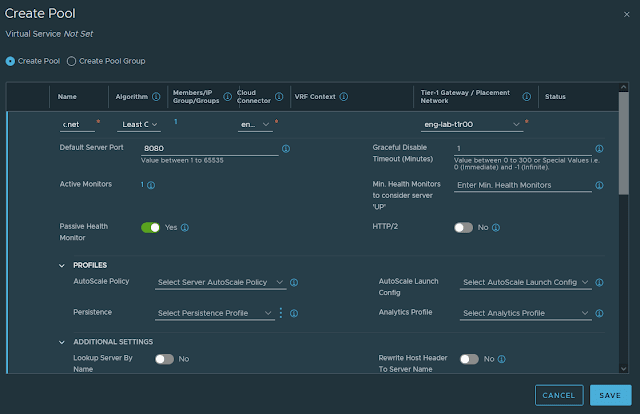The width and height of the screenshot is (640, 414).
Task: Toggle Rewrite Host Header To Server Name
Action: (469, 359)
